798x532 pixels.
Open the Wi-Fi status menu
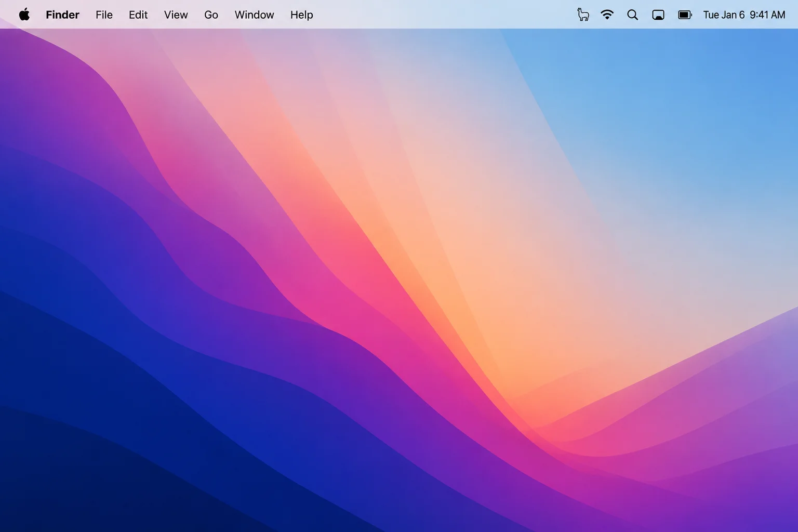[607, 15]
